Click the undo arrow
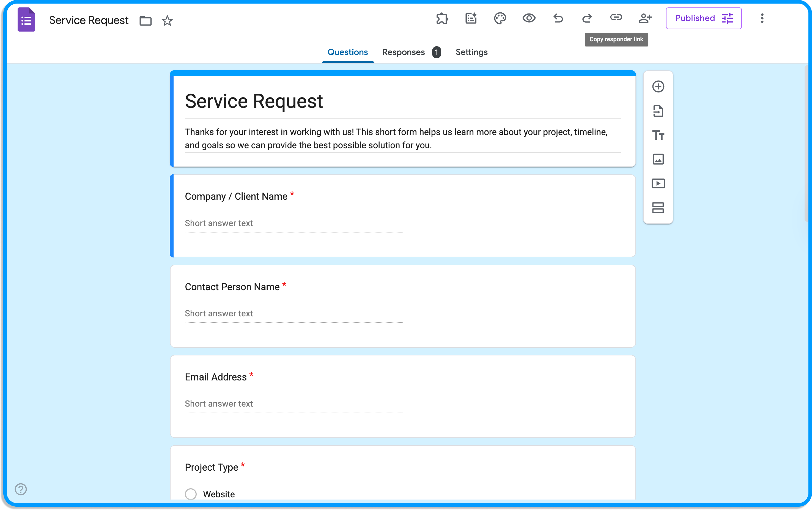The image size is (812, 510). (558, 18)
